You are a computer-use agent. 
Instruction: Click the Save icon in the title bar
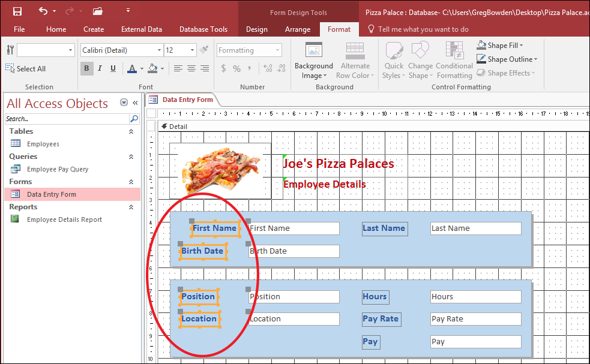point(17,11)
